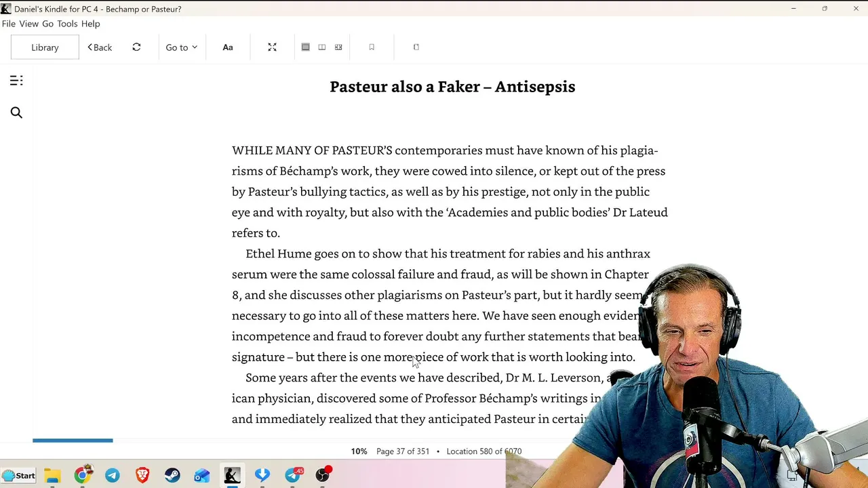Open File Explorer from taskbar
The height and width of the screenshot is (488, 868).
(x=52, y=476)
